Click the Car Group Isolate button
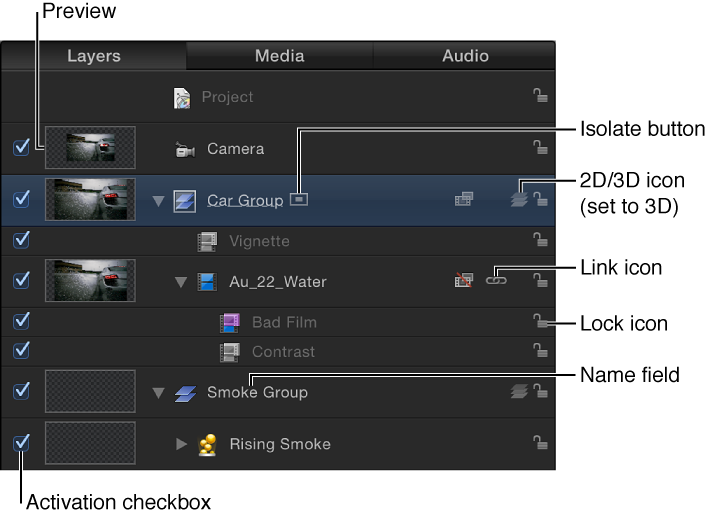The image size is (712, 520). pos(299,199)
